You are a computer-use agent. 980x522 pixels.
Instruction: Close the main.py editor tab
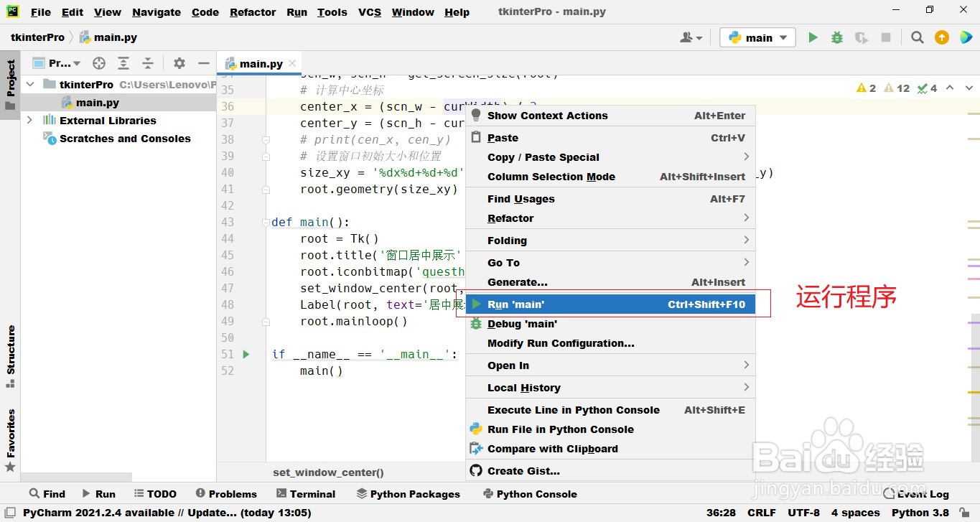click(x=292, y=63)
